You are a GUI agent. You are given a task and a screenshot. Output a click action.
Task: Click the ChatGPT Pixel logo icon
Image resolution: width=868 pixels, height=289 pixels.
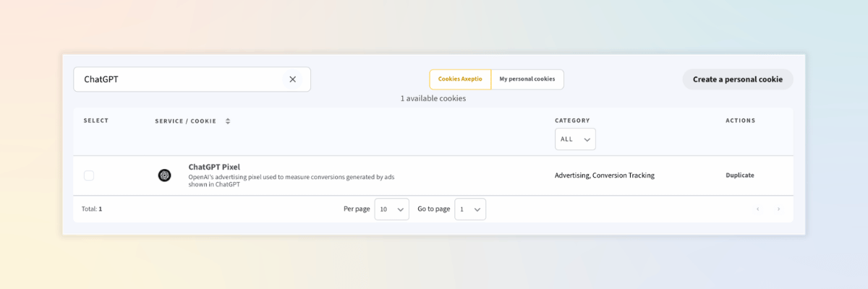click(x=165, y=176)
